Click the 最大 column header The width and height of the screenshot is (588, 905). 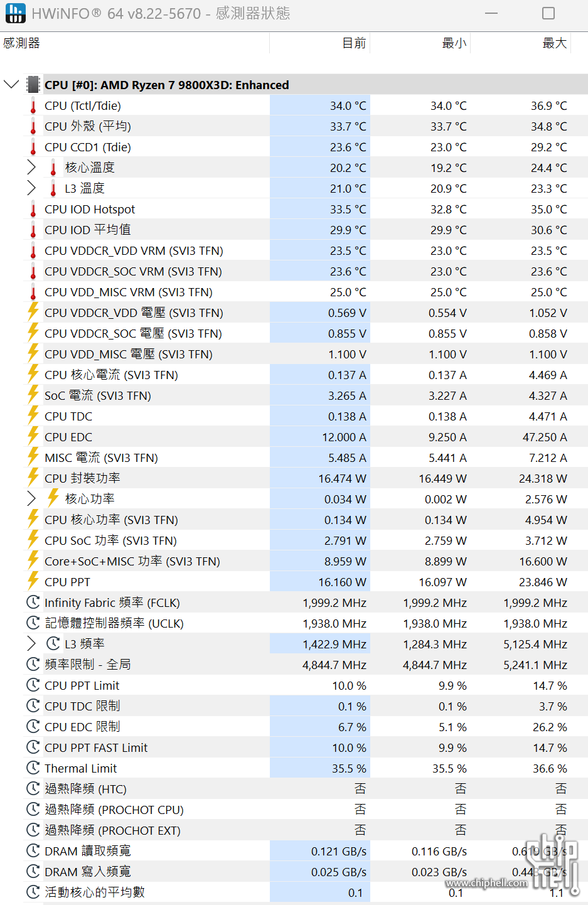pyautogui.click(x=520, y=43)
